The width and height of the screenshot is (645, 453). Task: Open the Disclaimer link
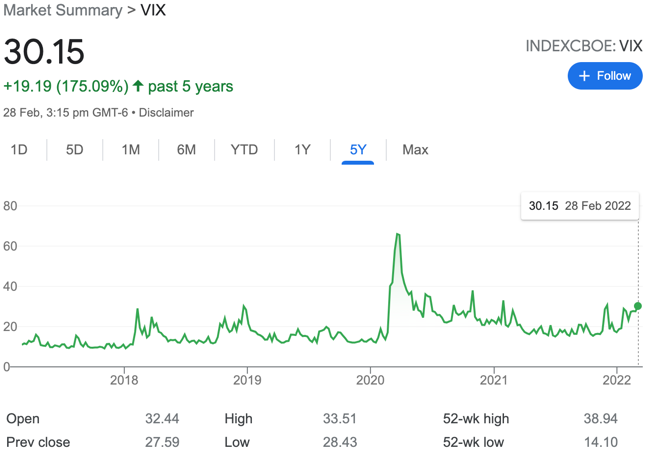pos(166,113)
